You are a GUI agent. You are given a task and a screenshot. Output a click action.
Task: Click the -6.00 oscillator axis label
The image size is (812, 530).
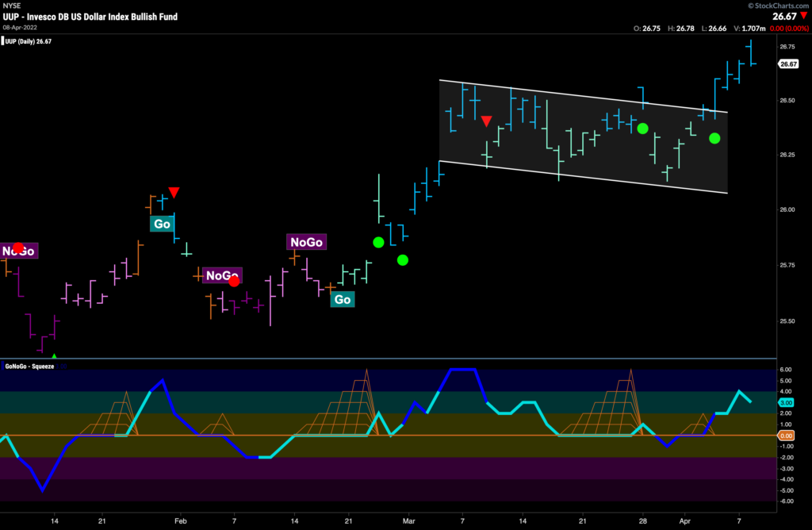pyautogui.click(x=785, y=501)
